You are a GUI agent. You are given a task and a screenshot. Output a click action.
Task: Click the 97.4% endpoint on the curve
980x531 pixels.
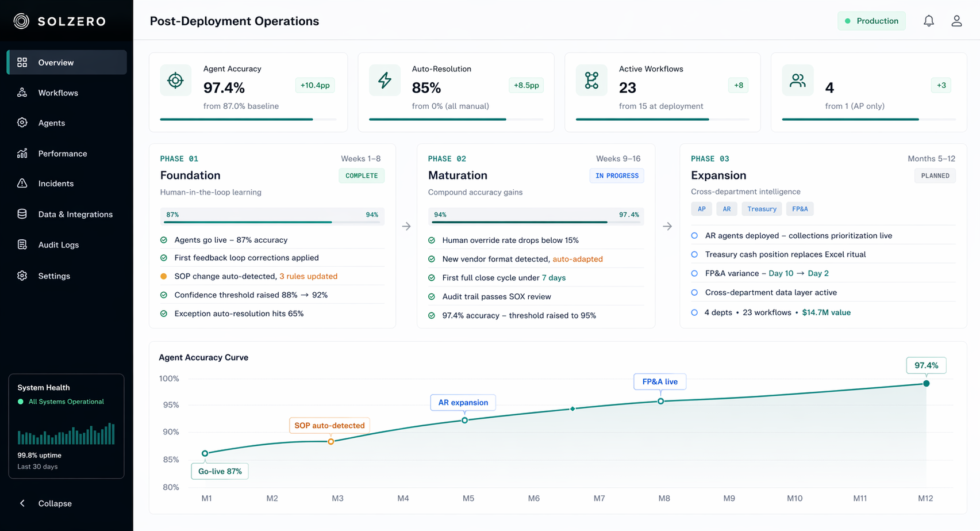pyautogui.click(x=927, y=383)
